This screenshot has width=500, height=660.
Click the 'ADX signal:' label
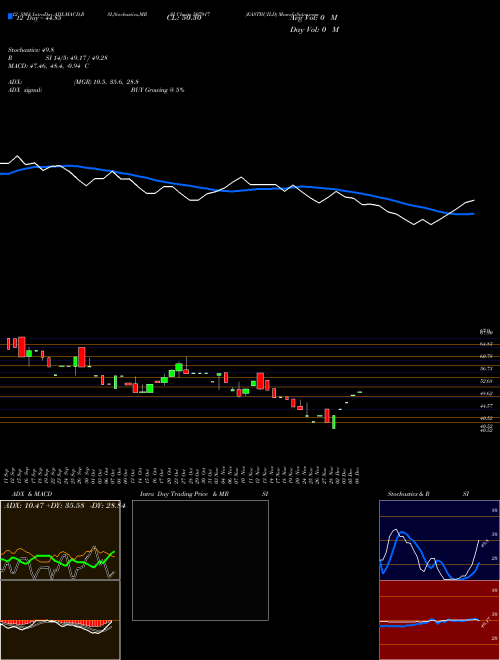[25, 90]
